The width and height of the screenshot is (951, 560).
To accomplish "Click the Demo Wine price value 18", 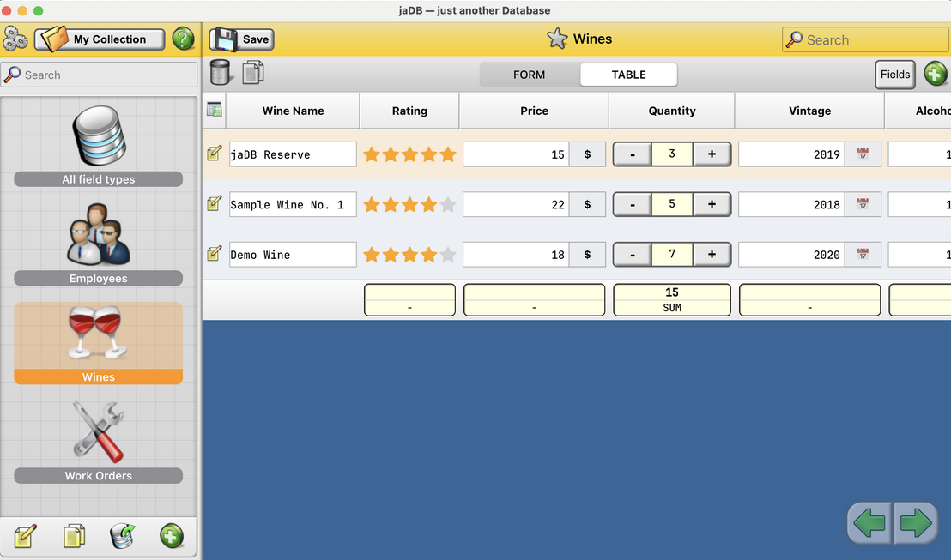I will [x=516, y=255].
